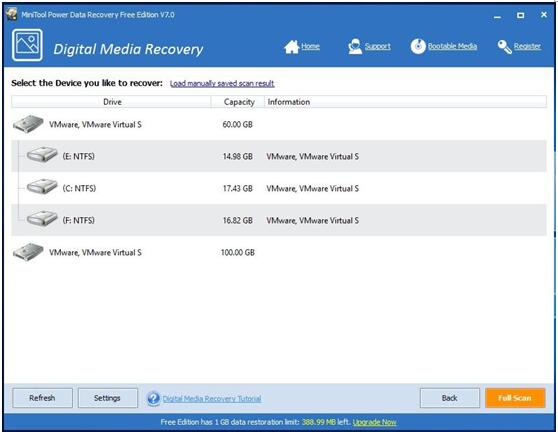Click the Support person icon
Image resolution: width=558 pixels, height=432 pixels.
tap(355, 47)
